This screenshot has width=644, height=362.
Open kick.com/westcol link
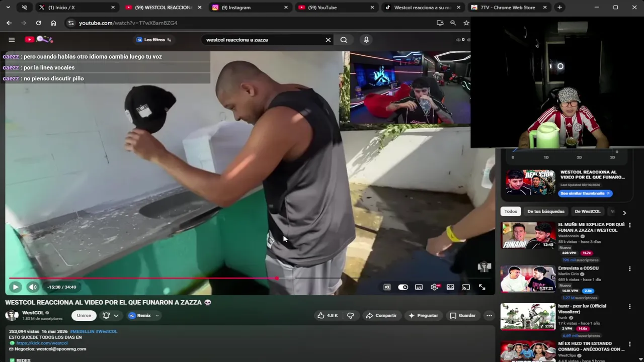click(x=42, y=343)
